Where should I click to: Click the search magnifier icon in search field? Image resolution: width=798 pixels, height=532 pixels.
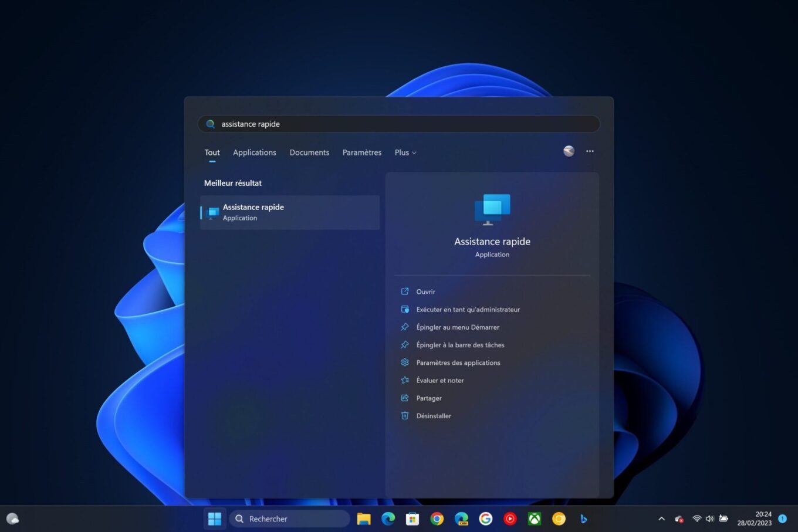click(211, 124)
